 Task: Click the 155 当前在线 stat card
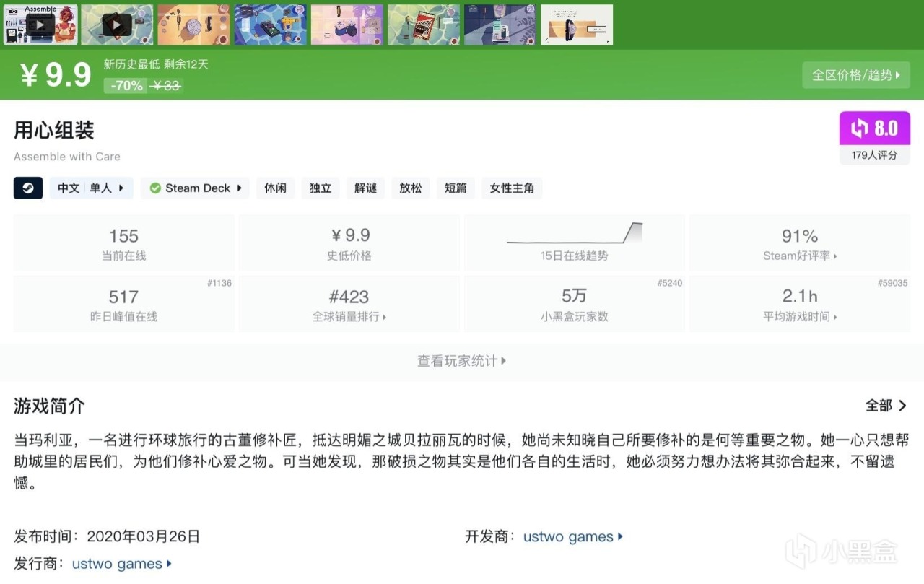pos(124,245)
